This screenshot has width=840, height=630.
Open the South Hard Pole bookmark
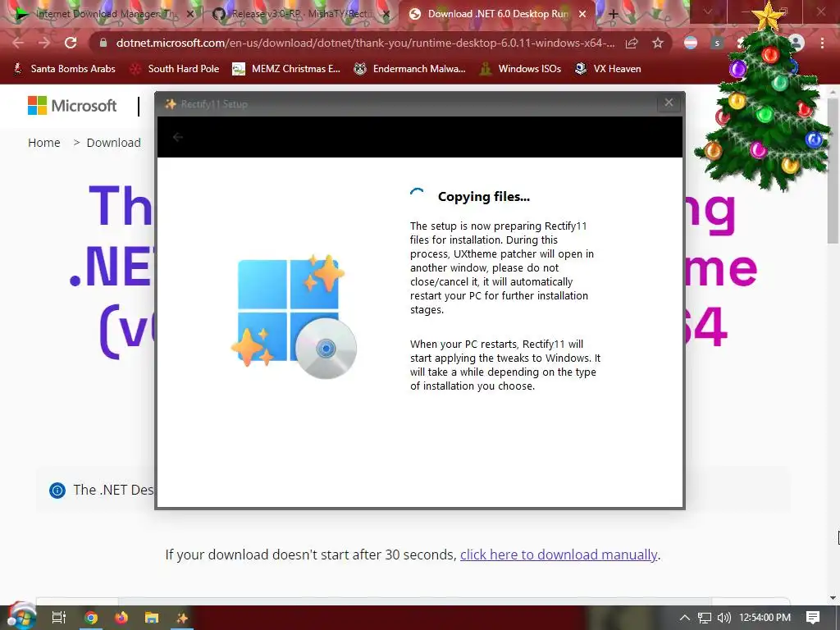[x=176, y=69]
